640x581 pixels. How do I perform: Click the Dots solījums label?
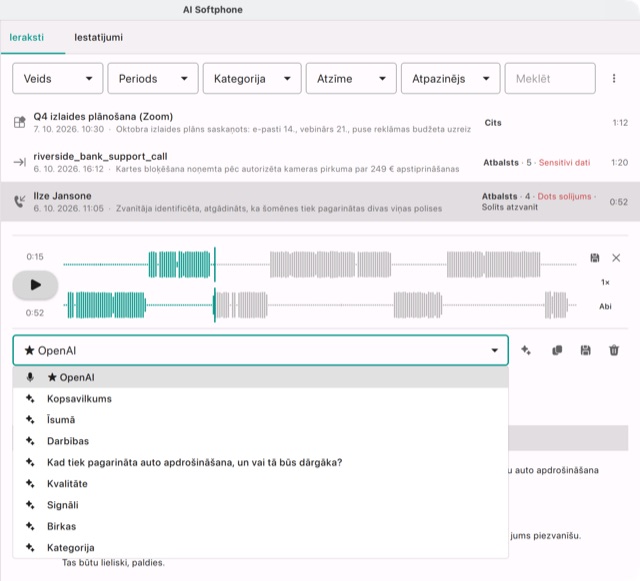(x=564, y=196)
